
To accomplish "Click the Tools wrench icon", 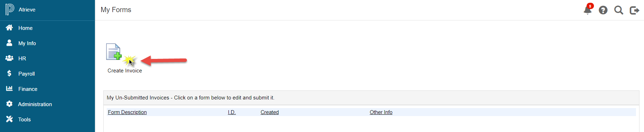I will (9, 119).
